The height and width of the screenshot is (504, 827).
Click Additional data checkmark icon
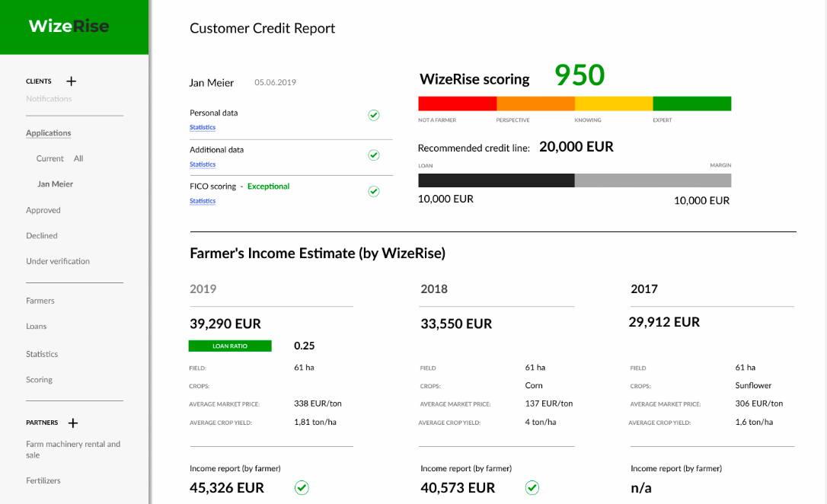pos(373,155)
